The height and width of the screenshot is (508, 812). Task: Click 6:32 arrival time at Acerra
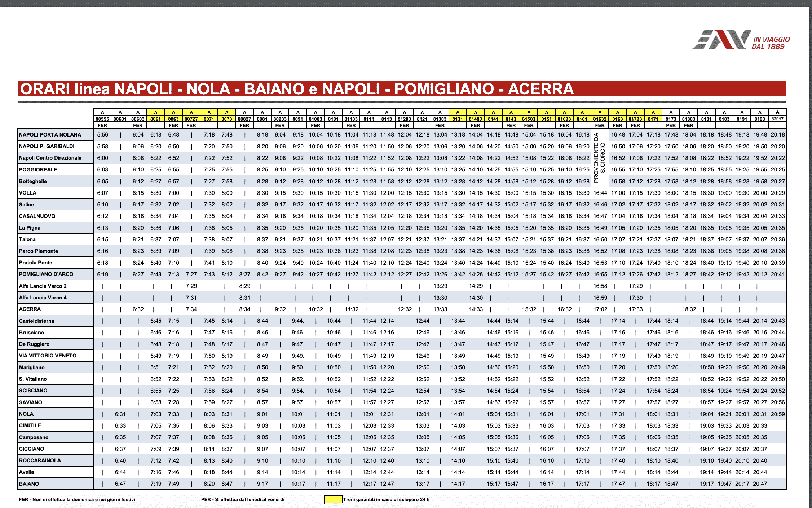[x=138, y=309]
